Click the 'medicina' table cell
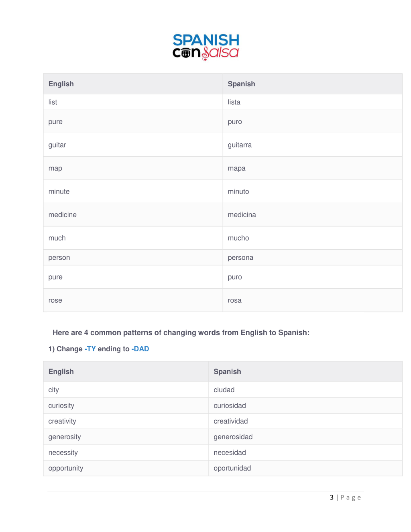411x532 pixels. [x=312, y=215]
